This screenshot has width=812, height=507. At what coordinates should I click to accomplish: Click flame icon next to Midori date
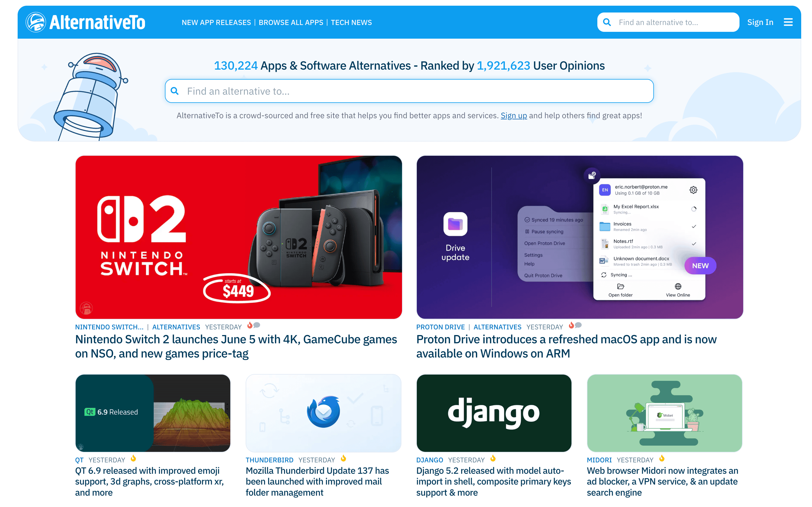[x=662, y=458]
